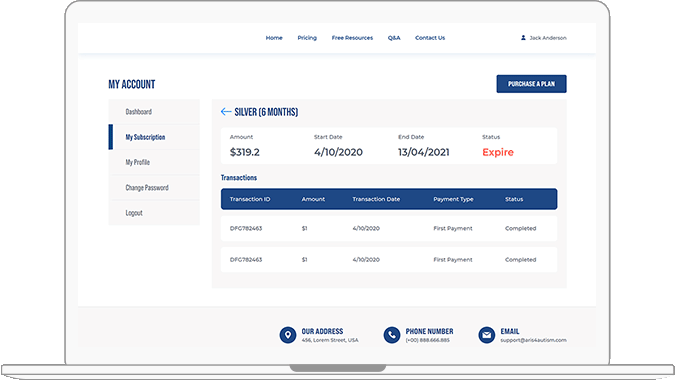
Task: Click Logout in the sidebar
Action: point(154,213)
